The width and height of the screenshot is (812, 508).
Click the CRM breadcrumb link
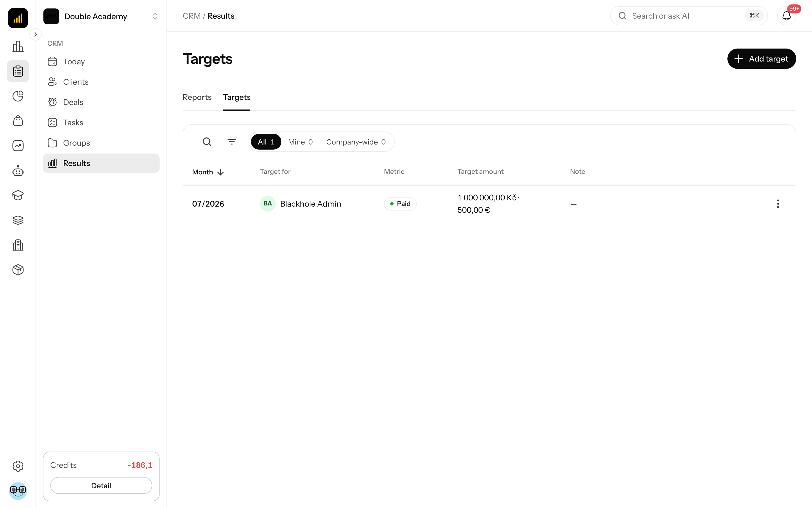tap(191, 16)
